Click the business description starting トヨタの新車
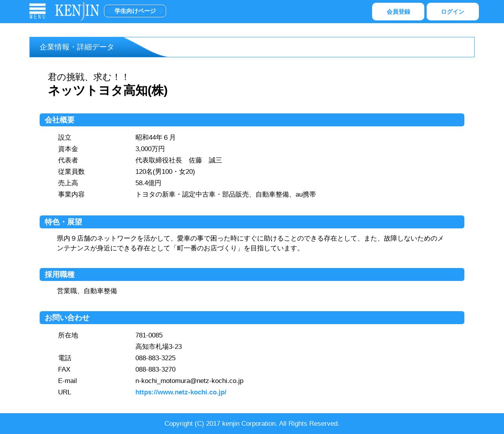Viewport: 504px width, 434px height. pyautogui.click(x=226, y=194)
